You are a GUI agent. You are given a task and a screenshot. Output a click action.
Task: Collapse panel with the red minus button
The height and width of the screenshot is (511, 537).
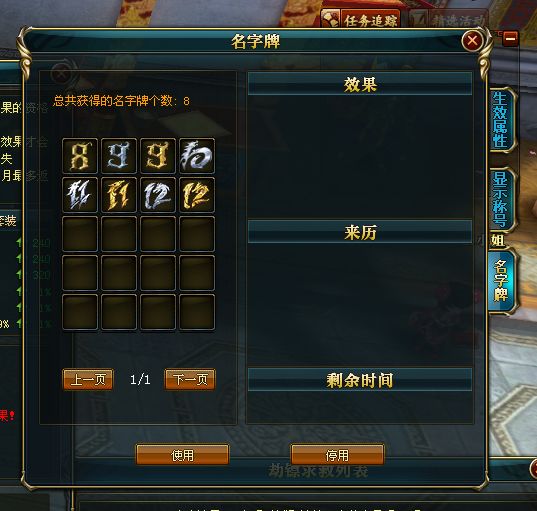coord(510,38)
